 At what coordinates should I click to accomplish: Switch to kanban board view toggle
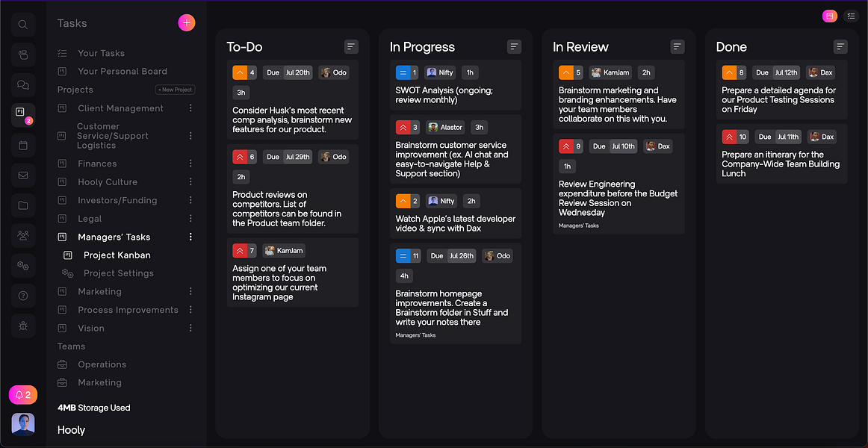(829, 16)
